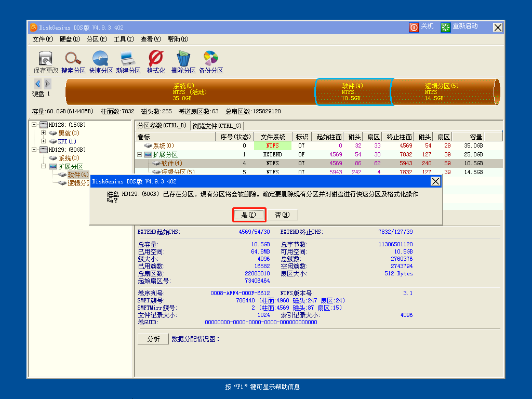The width and height of the screenshot is (532, 399).
Task: Click the 卷标 column header
Action: (176, 137)
